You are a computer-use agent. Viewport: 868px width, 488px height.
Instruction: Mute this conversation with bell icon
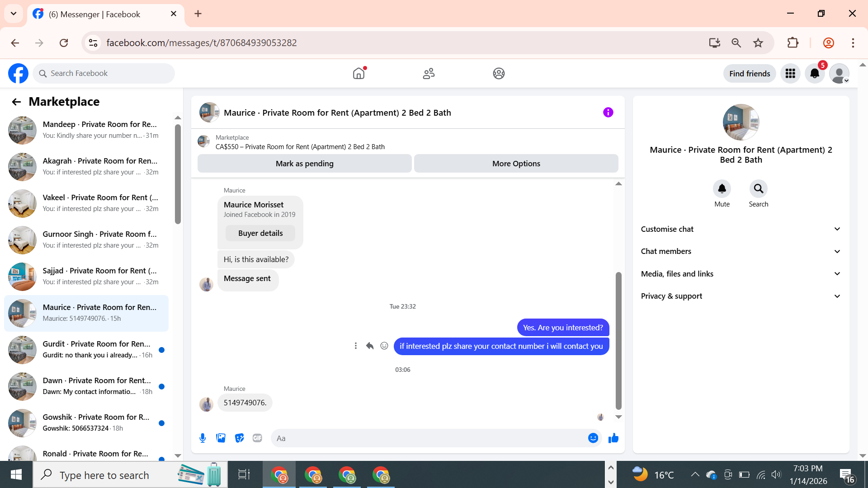tap(722, 189)
